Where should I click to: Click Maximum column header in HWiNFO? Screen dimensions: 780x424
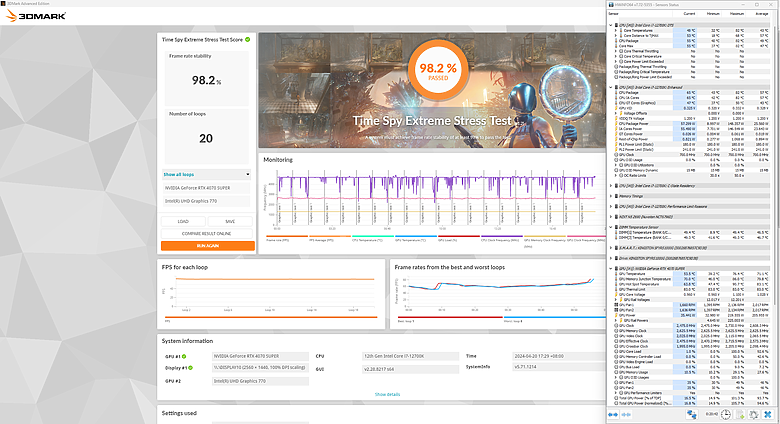click(x=737, y=14)
